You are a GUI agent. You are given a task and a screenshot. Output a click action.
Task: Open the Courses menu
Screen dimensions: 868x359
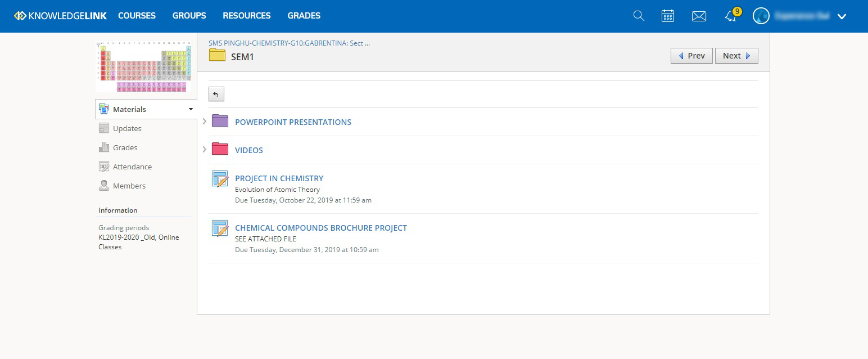point(137,16)
